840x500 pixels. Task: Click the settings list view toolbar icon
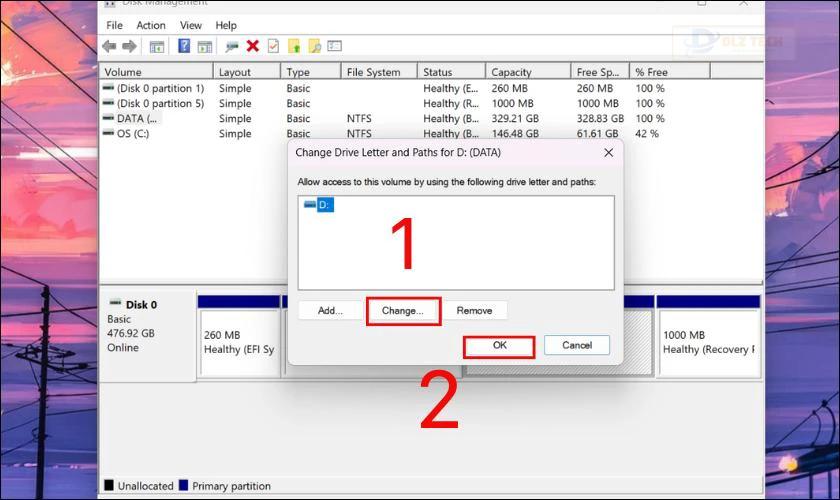click(335, 46)
